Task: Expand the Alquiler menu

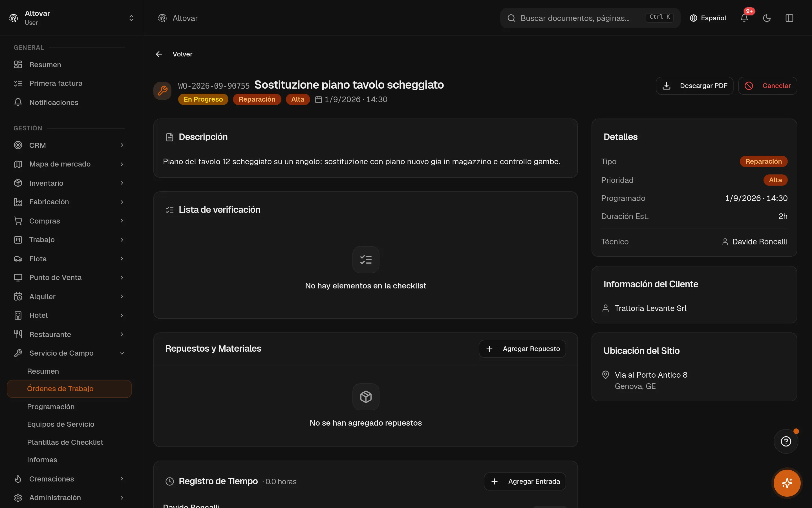Action: coord(69,297)
